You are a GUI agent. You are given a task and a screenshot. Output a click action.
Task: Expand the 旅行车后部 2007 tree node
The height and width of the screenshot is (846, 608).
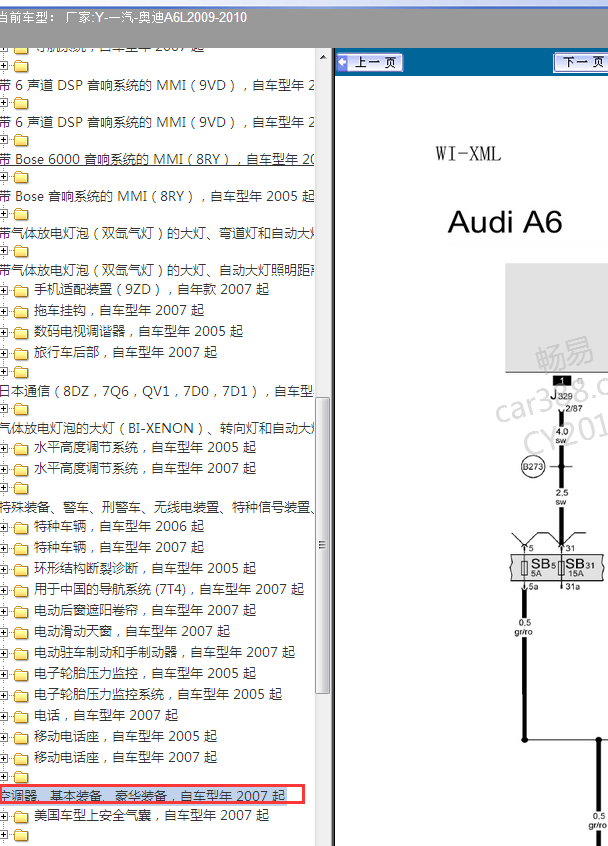[x=4, y=353]
